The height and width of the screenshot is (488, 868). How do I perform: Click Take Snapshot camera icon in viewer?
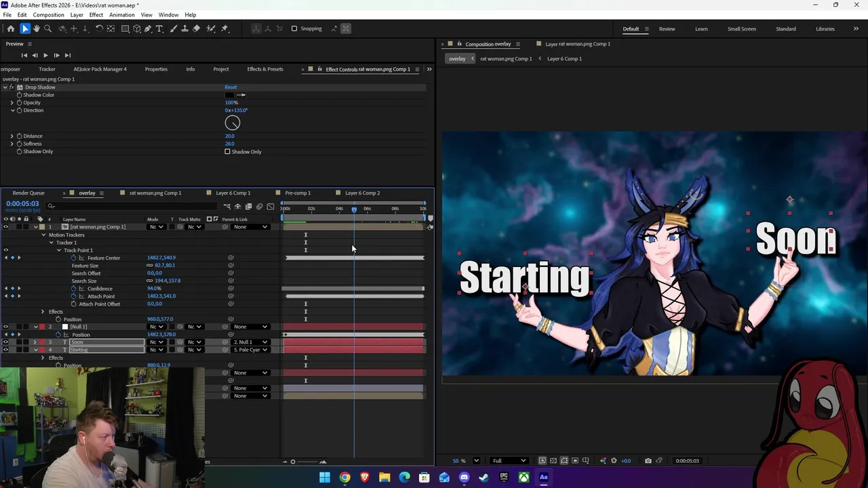(x=648, y=461)
